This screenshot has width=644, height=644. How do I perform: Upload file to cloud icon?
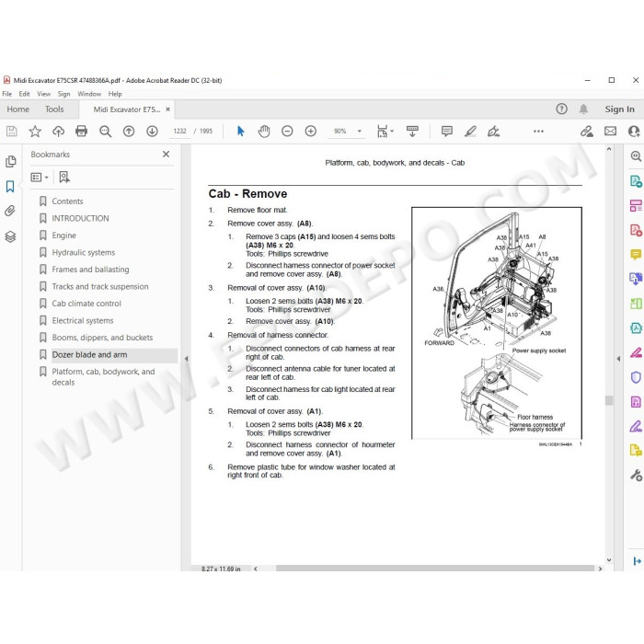58,132
